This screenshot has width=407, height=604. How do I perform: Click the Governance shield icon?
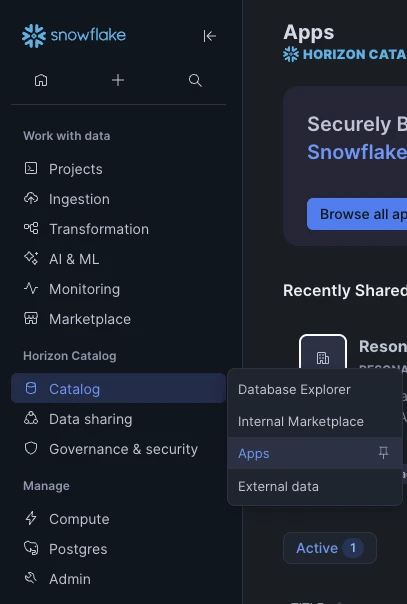tap(31, 448)
